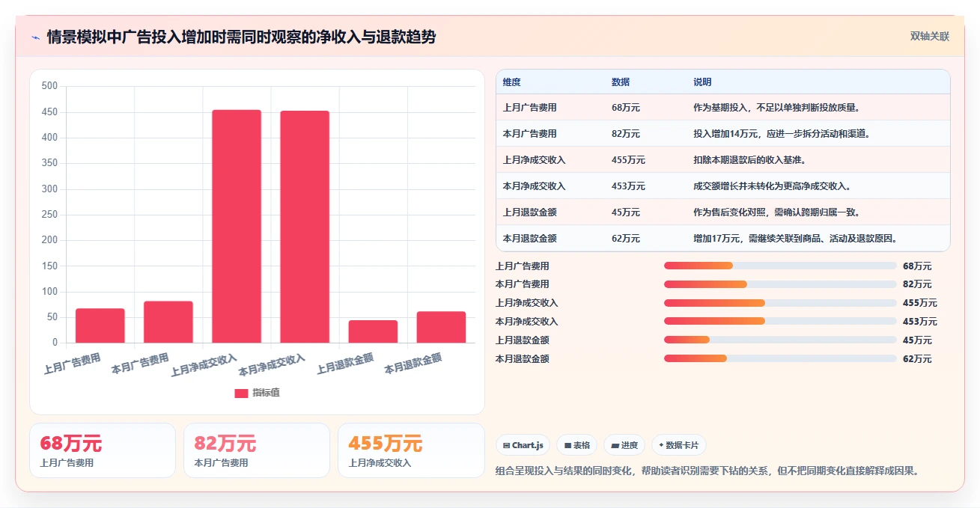This screenshot has height=508, width=980.
Task: Click note 作为售后变化对照，需确认跨期归属一致。
Action: pyautogui.click(x=779, y=212)
